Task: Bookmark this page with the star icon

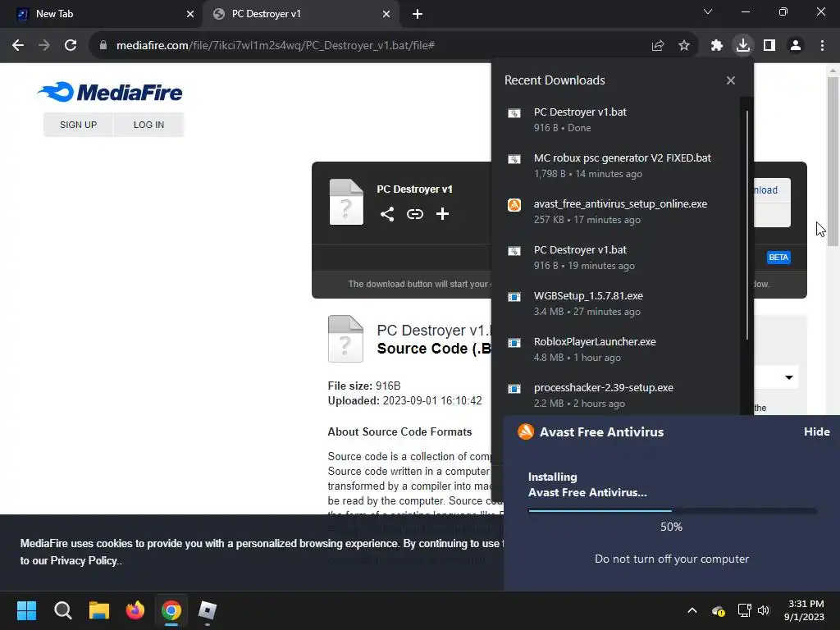Action: [x=684, y=46]
